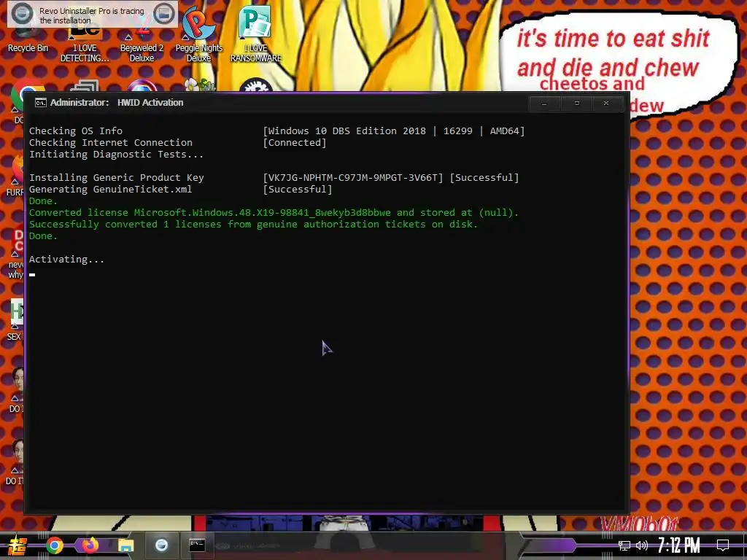Close the HWID Activation window
The image size is (747, 560).
pos(606,104)
